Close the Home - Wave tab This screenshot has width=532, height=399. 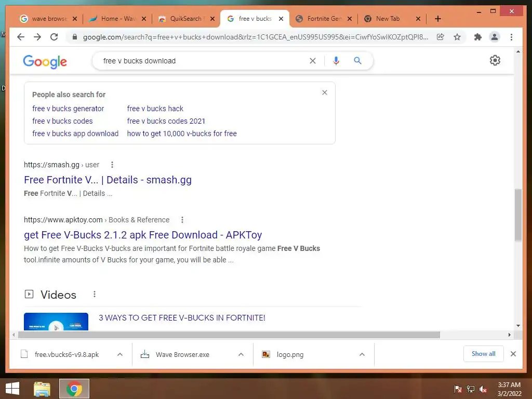tap(144, 19)
